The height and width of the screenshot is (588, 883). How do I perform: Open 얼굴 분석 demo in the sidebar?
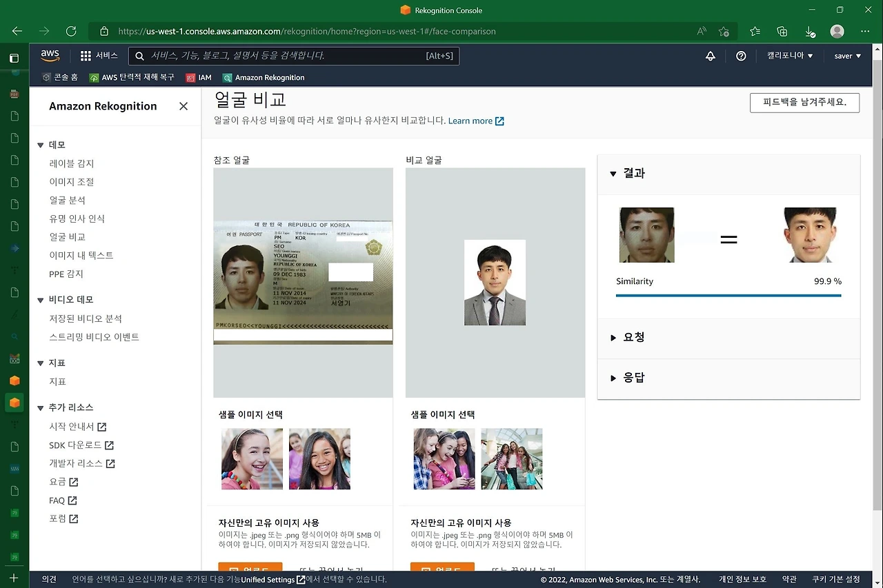(x=68, y=200)
